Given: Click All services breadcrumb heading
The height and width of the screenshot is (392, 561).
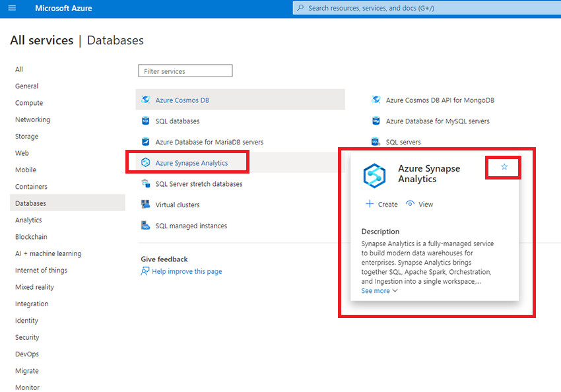Looking at the screenshot, I should (x=42, y=40).
